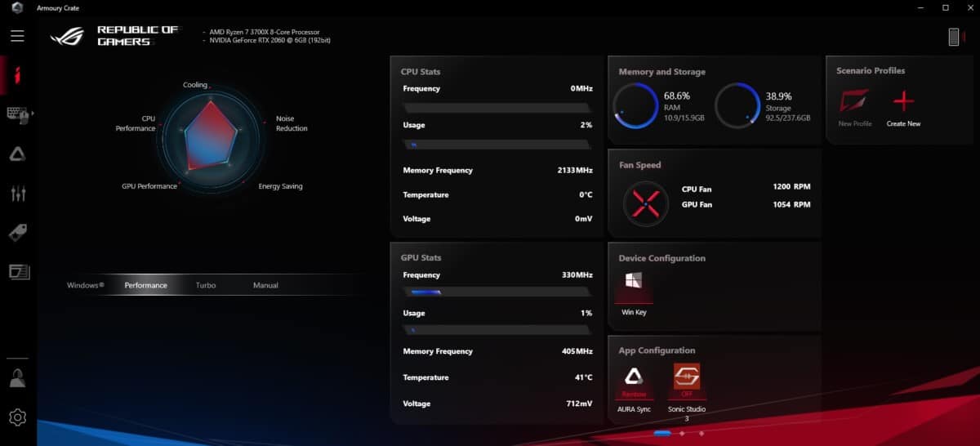The height and width of the screenshot is (446, 980).
Task: Toggle the Sonic Studio 3 app
Action: point(686,377)
